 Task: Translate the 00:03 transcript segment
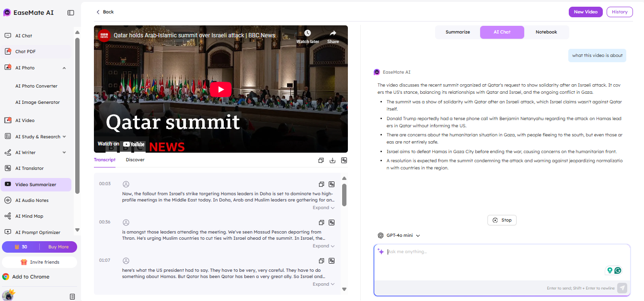[x=332, y=184]
